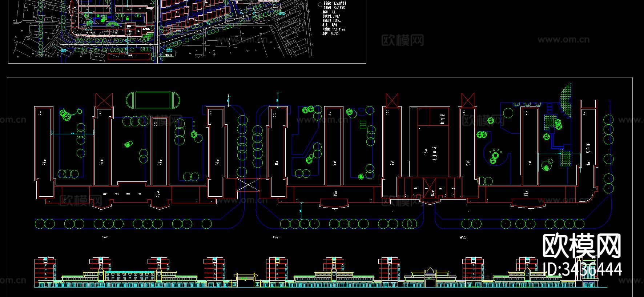Image resolution: width=644 pixels, height=297 pixels.
Task: Click the building label "39#"
Action: [x=44, y=162]
